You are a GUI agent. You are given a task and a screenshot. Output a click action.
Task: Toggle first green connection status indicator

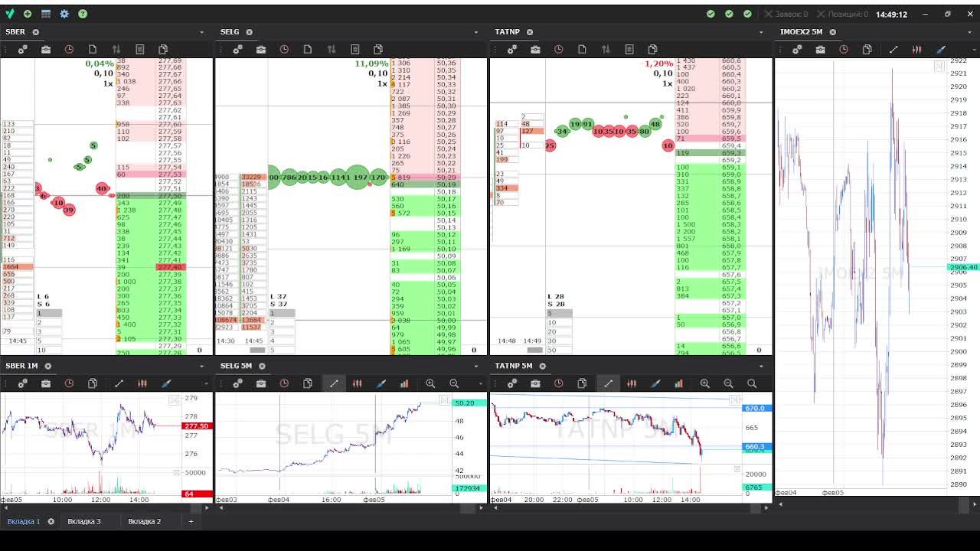pos(710,14)
